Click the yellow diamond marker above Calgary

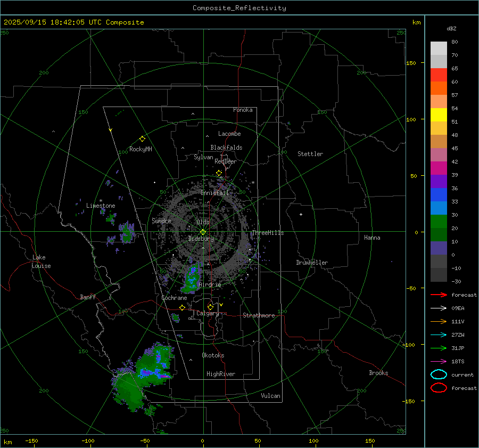(x=210, y=307)
